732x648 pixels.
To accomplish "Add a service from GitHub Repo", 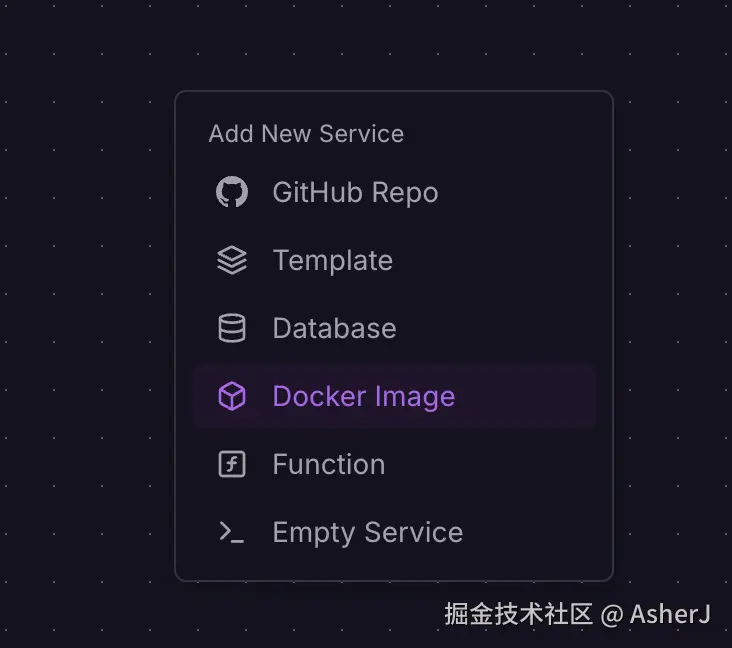I will (x=355, y=192).
